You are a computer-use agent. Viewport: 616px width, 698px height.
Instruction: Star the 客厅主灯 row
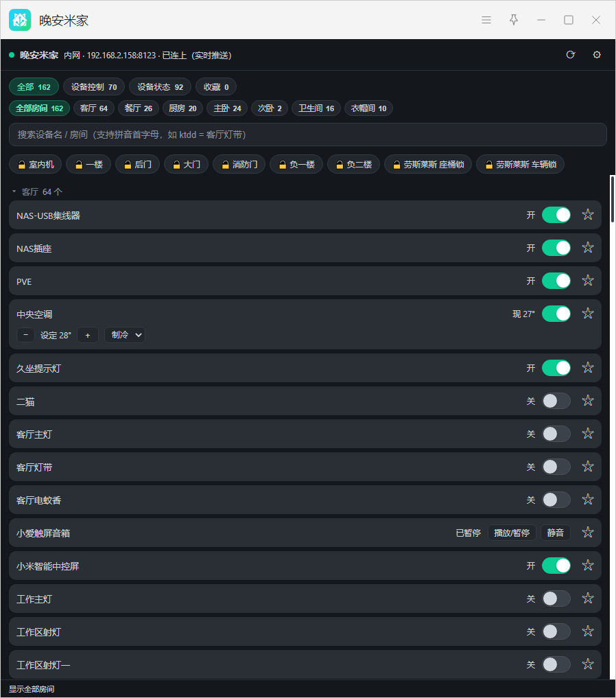588,434
